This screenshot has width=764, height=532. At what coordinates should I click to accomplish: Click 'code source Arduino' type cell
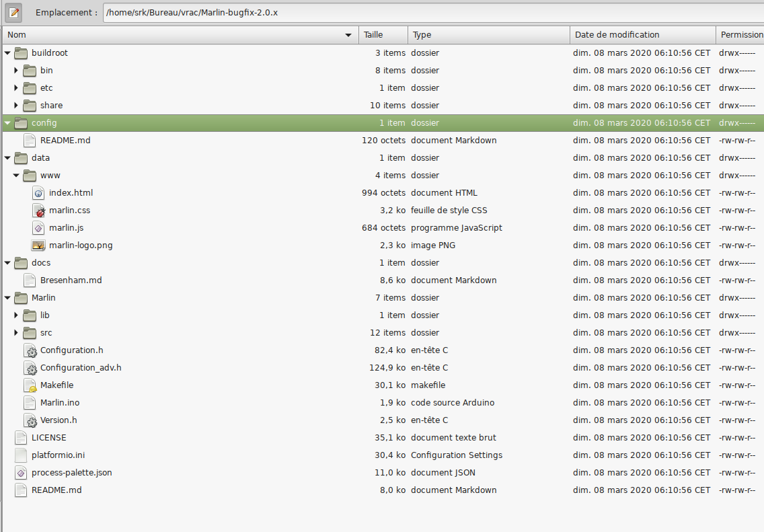pos(453,403)
